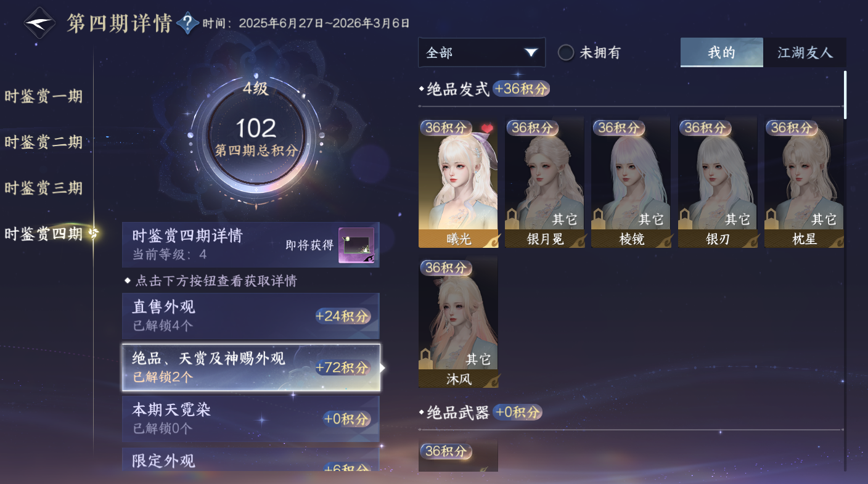Screen dimensions: 868x484
Task: Open the 全部 filter dropdown
Action: coord(481,52)
